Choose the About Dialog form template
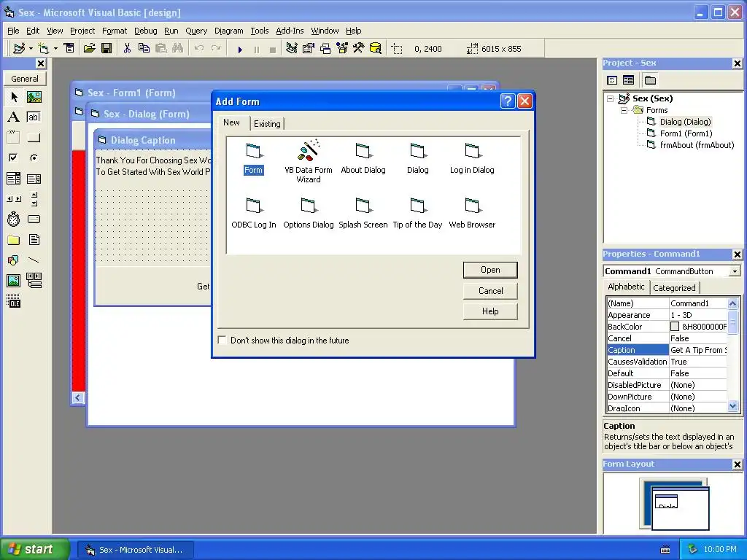Screen dimensions: 747x560 tap(363, 158)
